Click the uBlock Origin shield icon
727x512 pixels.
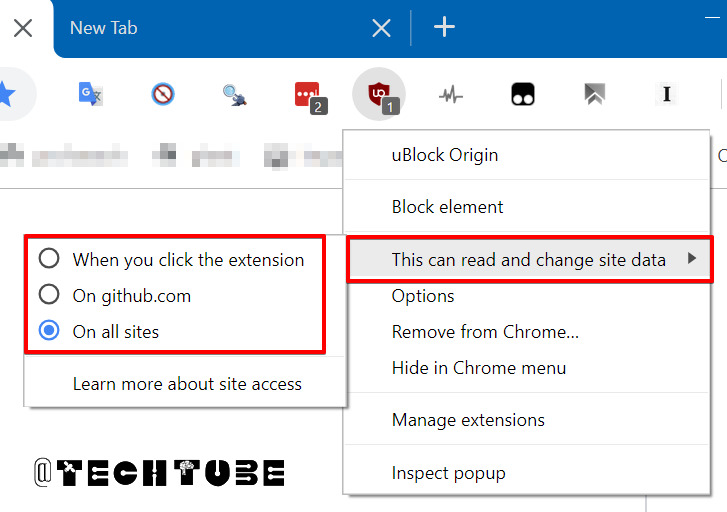click(379, 94)
